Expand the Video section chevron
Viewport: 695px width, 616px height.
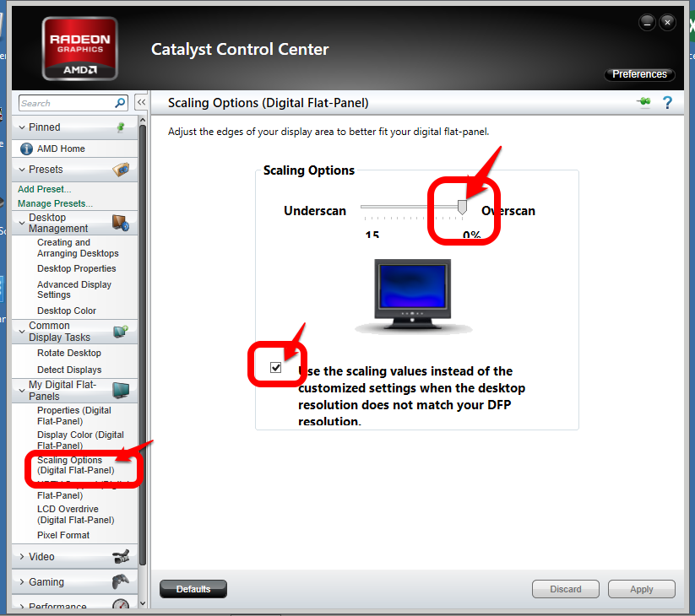(x=22, y=557)
